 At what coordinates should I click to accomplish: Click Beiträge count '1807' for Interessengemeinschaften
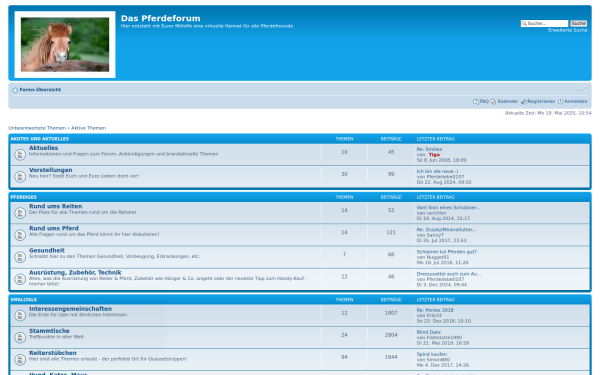point(391,313)
